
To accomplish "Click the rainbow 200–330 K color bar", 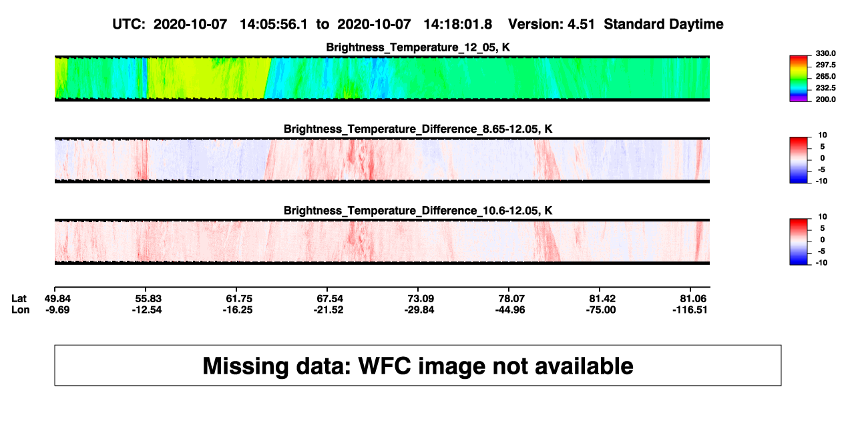I will click(x=800, y=78).
